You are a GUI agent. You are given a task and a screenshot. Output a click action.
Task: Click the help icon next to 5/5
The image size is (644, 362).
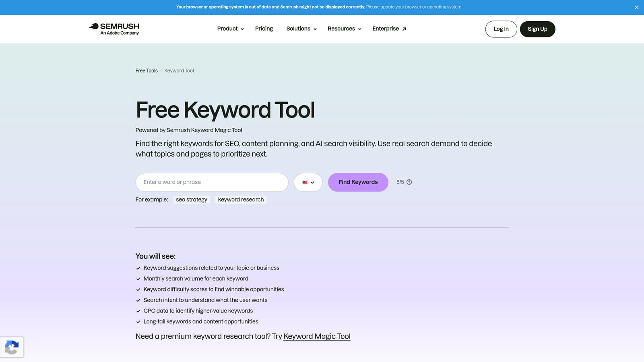(409, 182)
